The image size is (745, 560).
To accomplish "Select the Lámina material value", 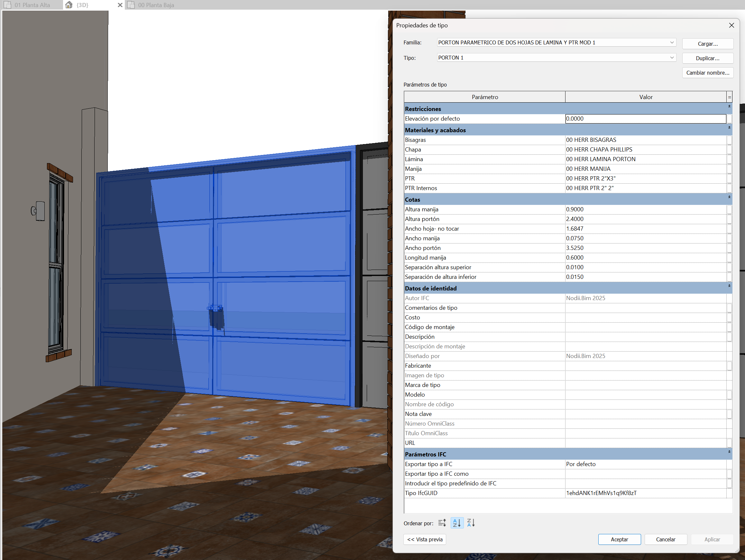I will pos(646,159).
